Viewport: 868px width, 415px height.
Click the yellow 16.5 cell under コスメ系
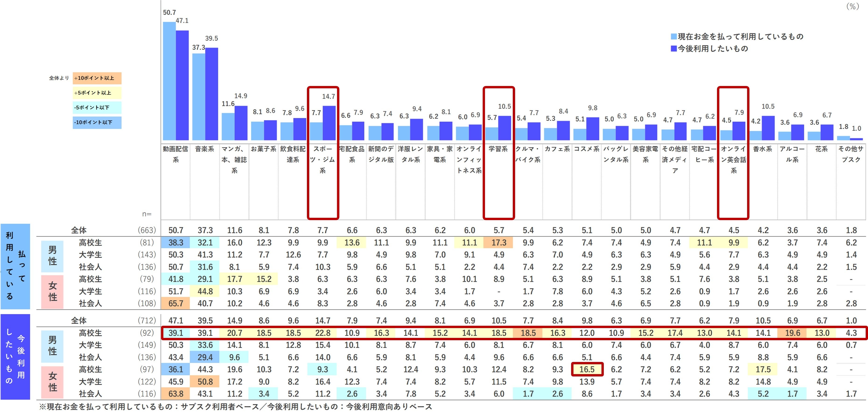tap(587, 369)
